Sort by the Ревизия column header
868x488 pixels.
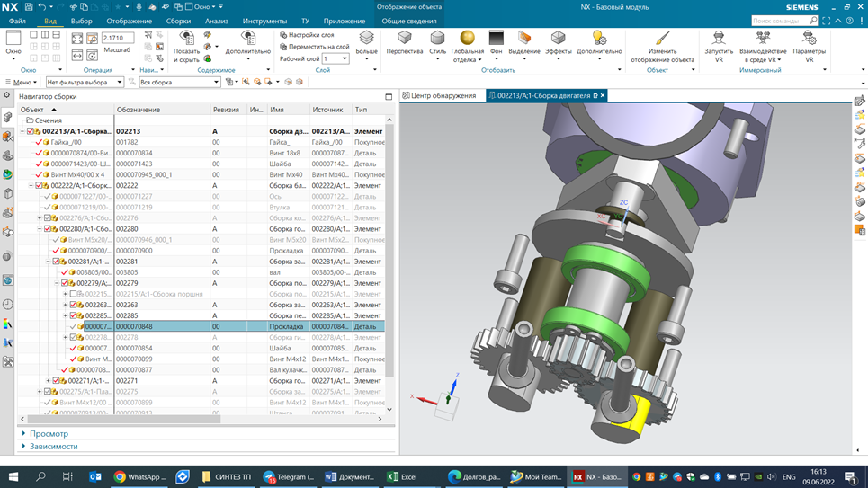[228, 110]
